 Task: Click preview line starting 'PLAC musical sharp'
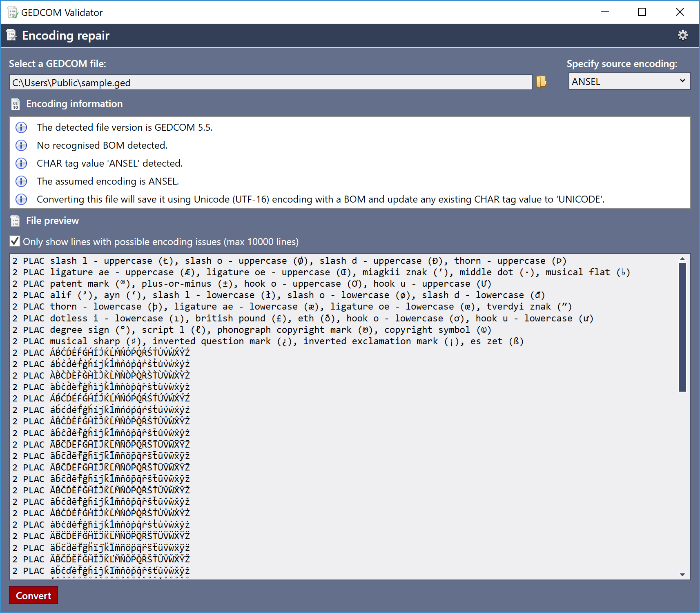click(x=268, y=341)
